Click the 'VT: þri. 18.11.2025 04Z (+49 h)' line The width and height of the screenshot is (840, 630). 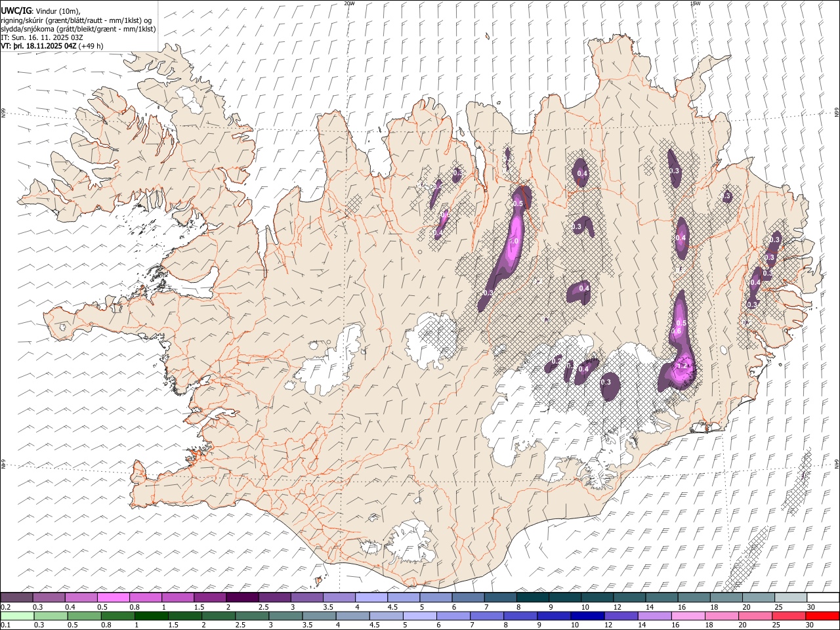pos(52,47)
